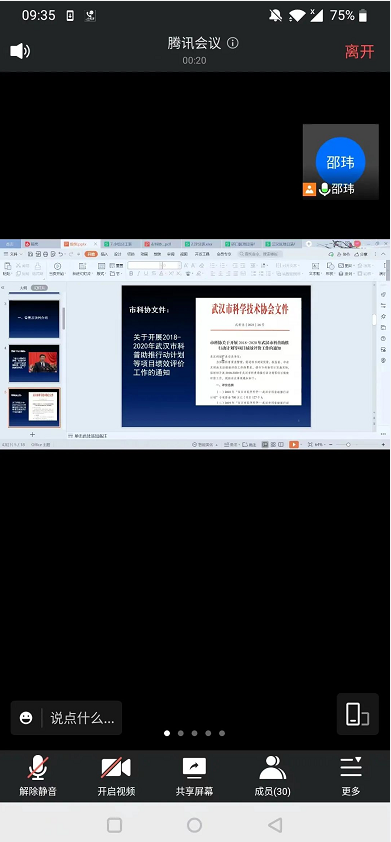
Task: Toggle 解除静音 microphone button
Action: point(38,775)
